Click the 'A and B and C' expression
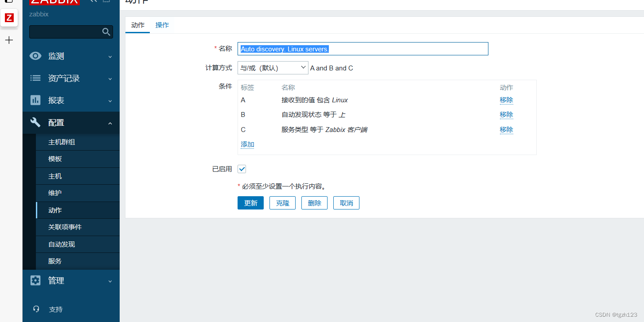 (x=332, y=68)
